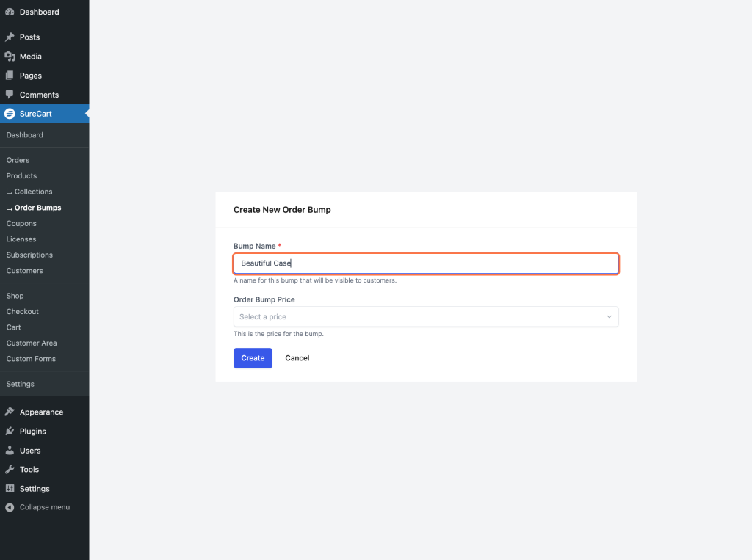Screen dimensions: 752x560
Task: Click the Dashboard gauge icon
Action: click(10, 12)
